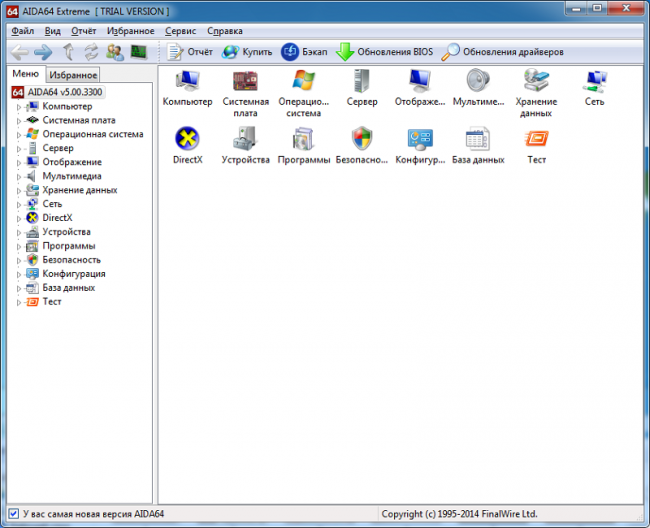This screenshot has width=650, height=528.
Task: Expand the Тест tree node arrow
Action: pos(19,302)
